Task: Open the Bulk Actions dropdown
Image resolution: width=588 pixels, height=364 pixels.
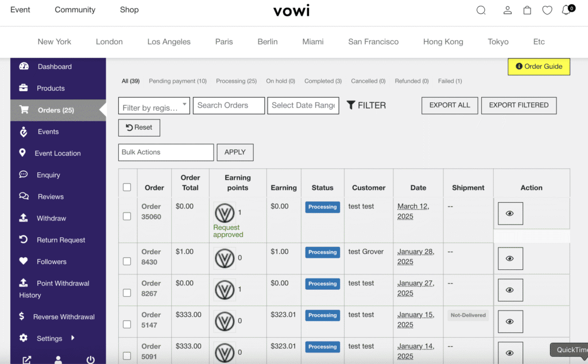Action: [x=166, y=152]
